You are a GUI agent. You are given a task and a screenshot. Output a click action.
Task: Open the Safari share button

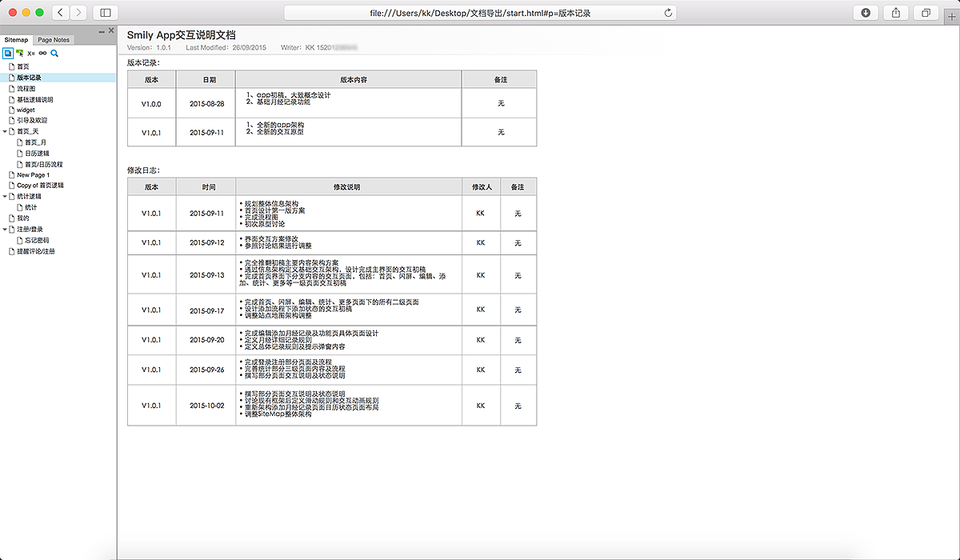pyautogui.click(x=896, y=13)
